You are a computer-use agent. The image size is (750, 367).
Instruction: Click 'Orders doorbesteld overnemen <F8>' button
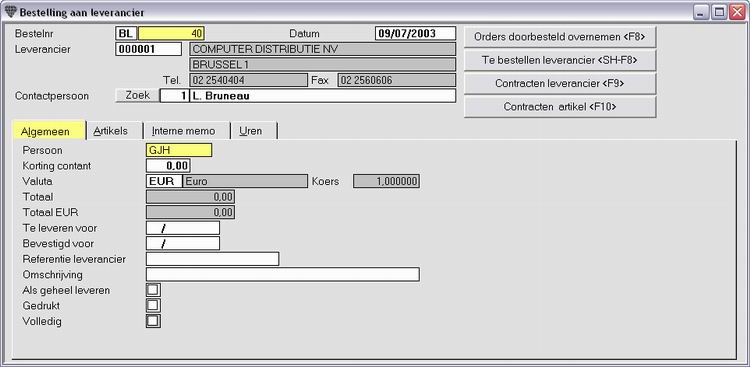tap(560, 37)
